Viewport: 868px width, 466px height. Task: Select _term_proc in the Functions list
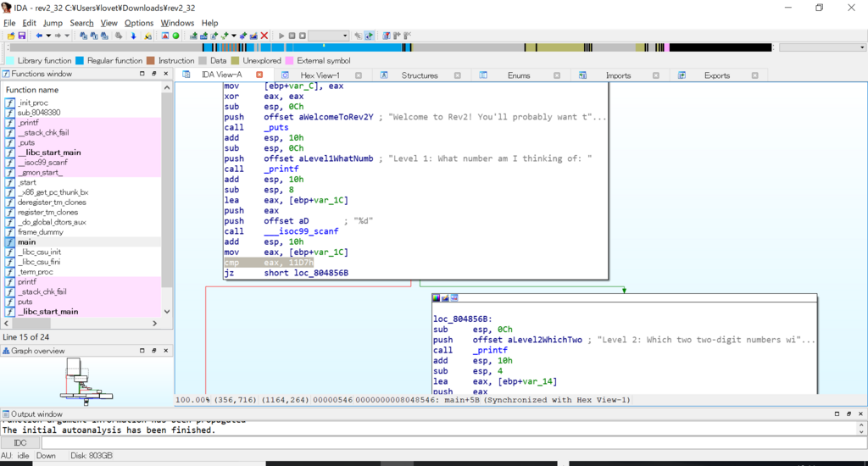82,272
